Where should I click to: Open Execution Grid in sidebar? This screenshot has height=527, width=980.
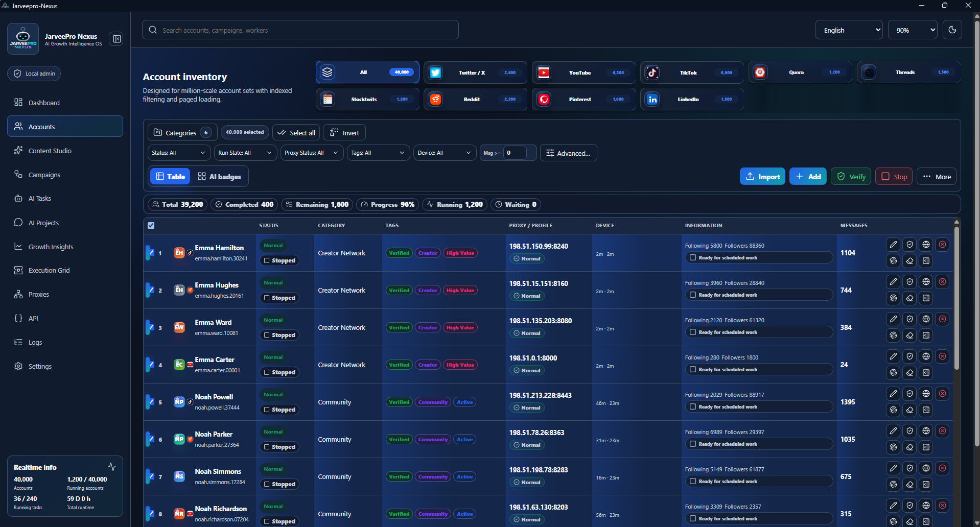(x=65, y=270)
